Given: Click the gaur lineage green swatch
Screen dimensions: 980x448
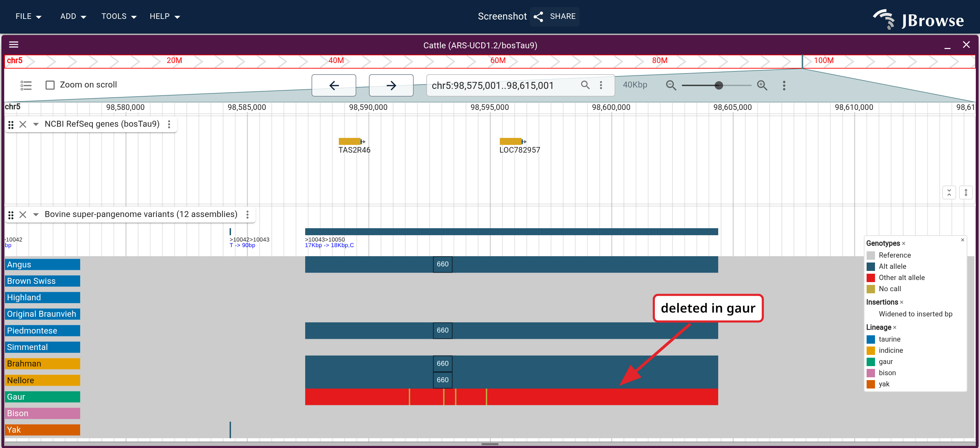Looking at the screenshot, I should click(871, 362).
